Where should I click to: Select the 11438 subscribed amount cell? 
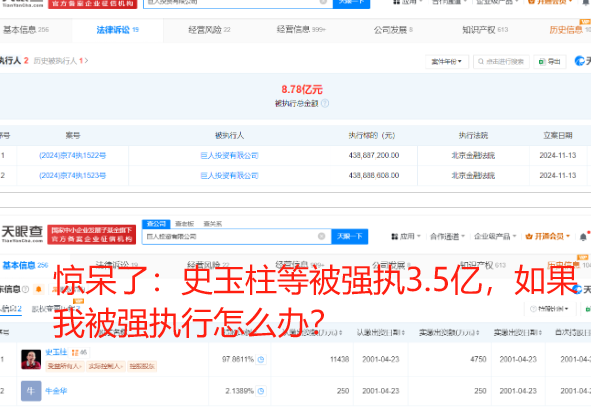click(339, 359)
